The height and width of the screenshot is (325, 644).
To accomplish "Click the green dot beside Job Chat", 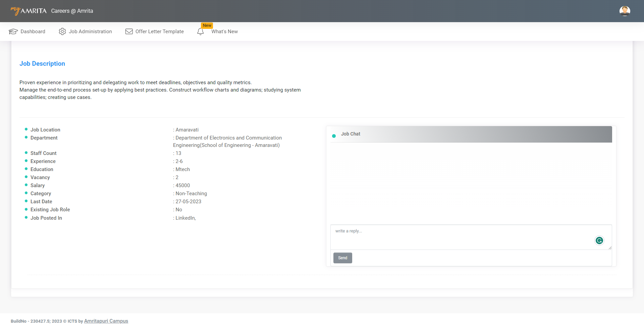I will [334, 136].
